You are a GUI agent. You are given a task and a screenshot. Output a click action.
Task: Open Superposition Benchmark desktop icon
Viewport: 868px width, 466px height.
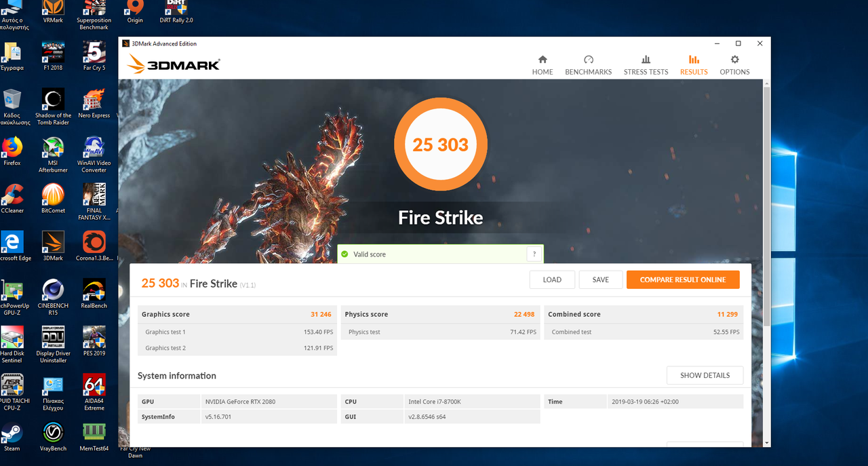point(94,15)
